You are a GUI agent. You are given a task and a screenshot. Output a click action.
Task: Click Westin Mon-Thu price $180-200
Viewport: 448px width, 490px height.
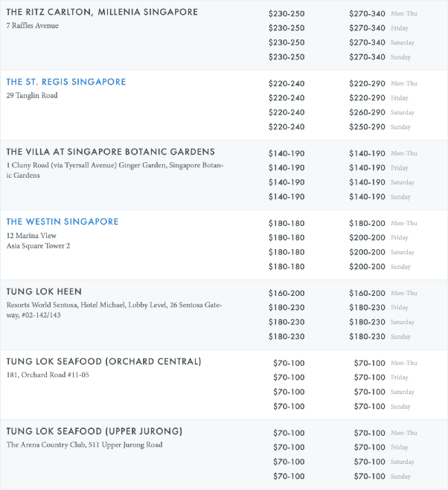[x=367, y=224]
